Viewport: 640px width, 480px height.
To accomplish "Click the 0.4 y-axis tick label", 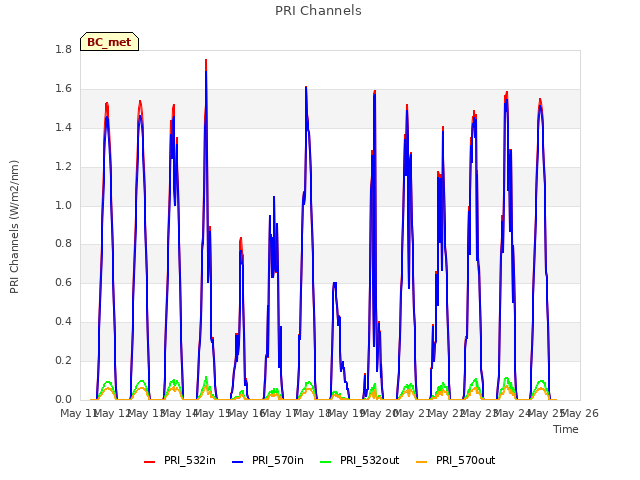I will 63,322.
